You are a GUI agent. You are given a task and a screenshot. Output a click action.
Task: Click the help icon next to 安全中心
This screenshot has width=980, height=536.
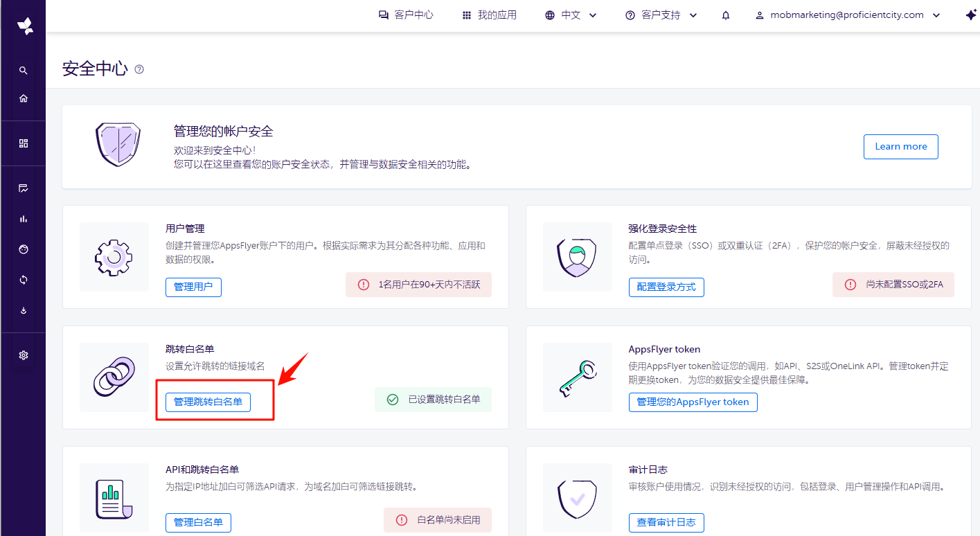(139, 69)
